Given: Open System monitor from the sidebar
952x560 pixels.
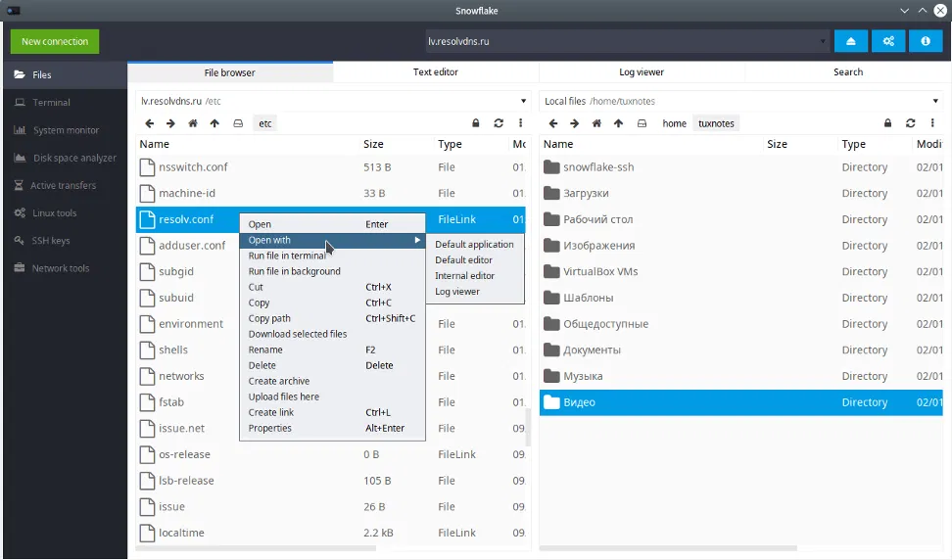Looking at the screenshot, I should [x=65, y=130].
